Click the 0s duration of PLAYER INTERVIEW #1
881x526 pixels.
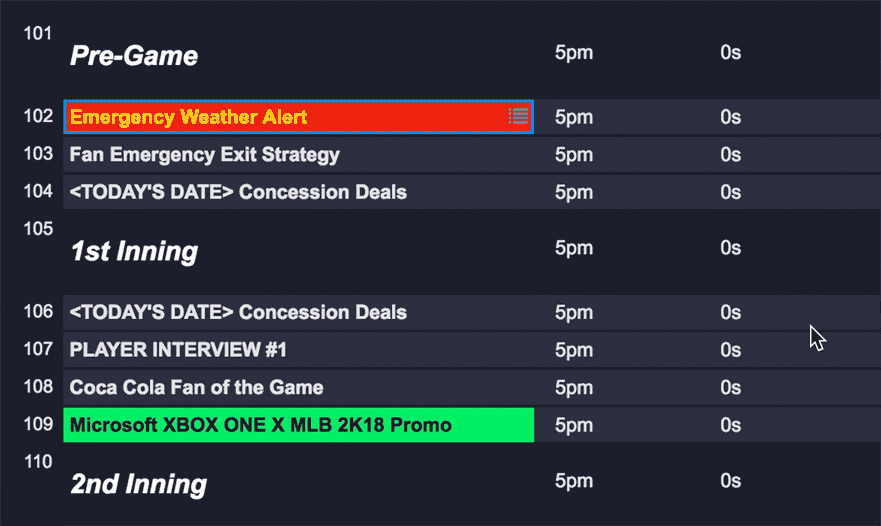[730, 350]
